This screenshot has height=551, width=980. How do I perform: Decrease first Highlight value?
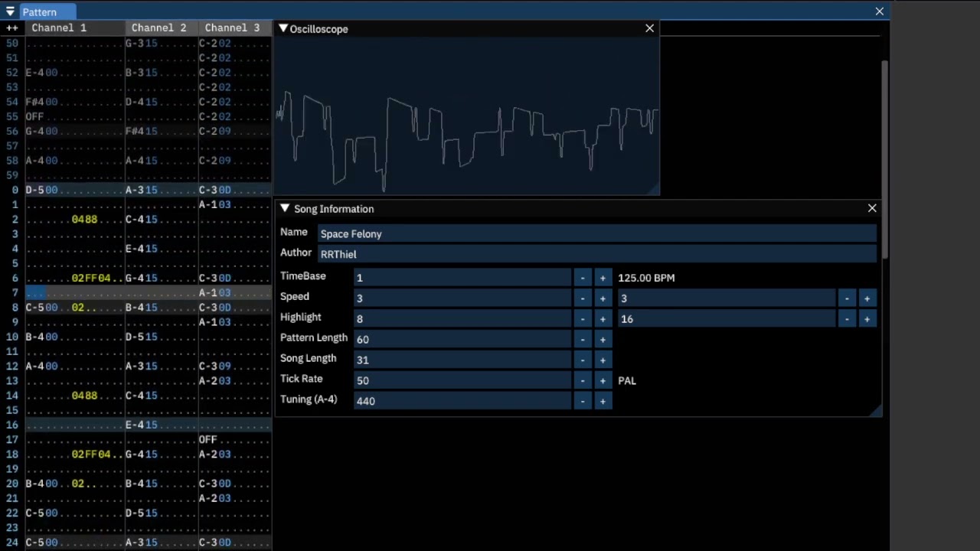click(x=583, y=319)
